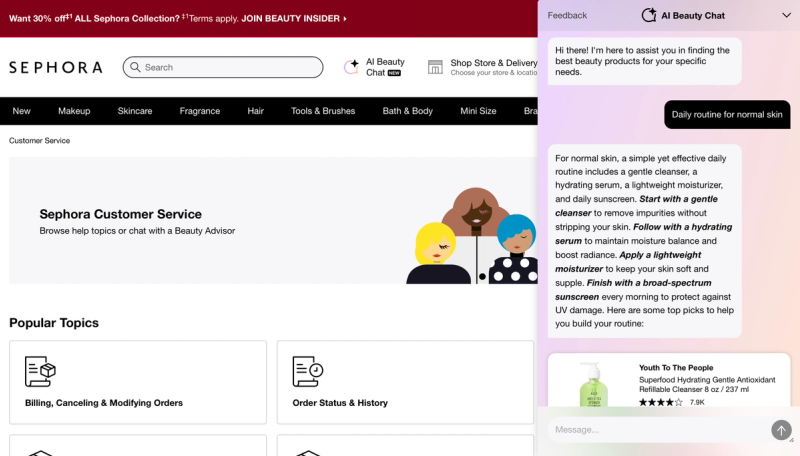This screenshot has width=800, height=456.
Task: Click the Billing, Canceling & Modifying Orders icon
Action: tap(40, 371)
